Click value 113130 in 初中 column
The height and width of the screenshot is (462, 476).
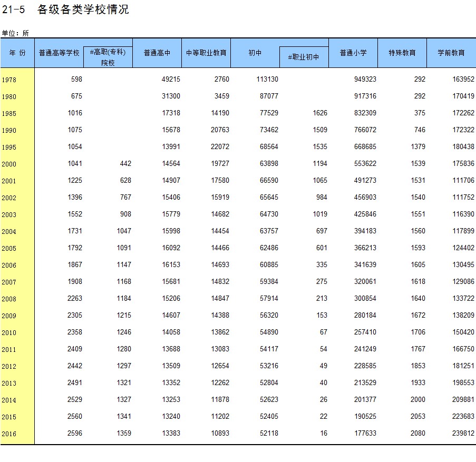click(267, 79)
